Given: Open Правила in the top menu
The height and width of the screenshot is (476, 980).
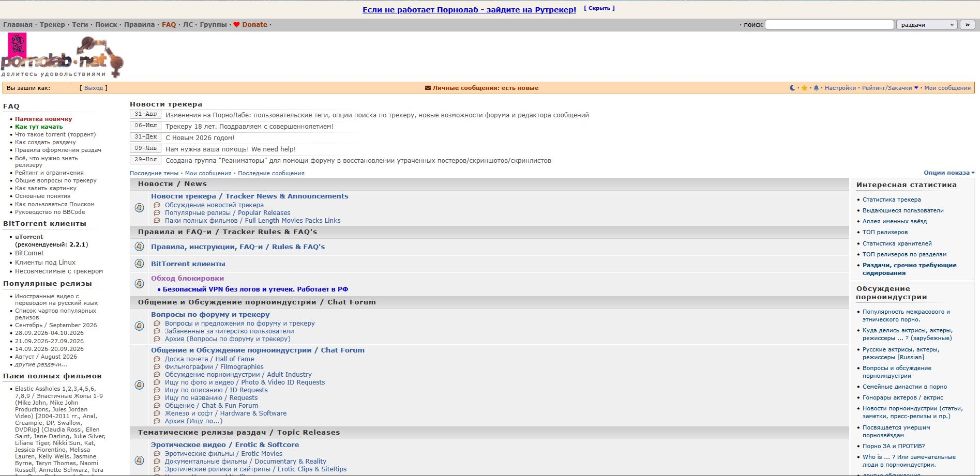Looking at the screenshot, I should click(x=139, y=24).
